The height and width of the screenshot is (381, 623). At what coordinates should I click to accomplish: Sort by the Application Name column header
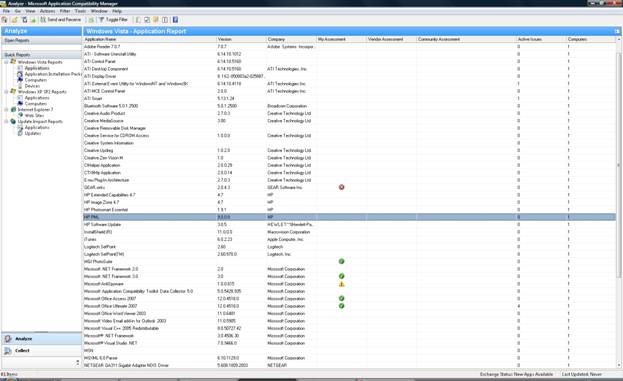[x=150, y=39]
